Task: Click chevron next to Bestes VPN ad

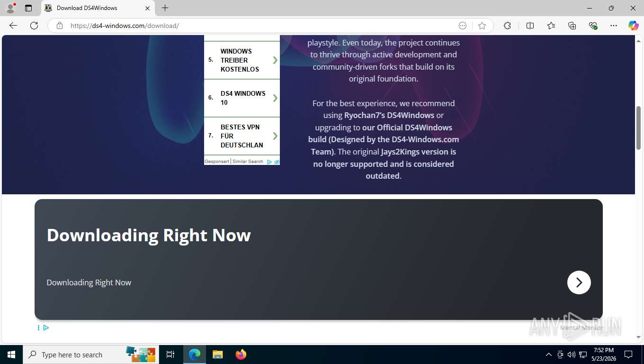Action: [275, 136]
